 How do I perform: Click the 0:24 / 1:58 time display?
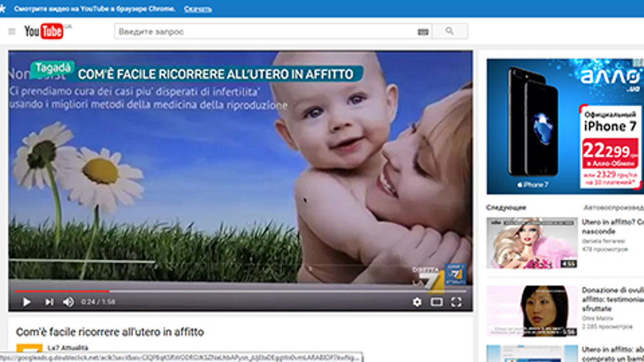click(98, 302)
